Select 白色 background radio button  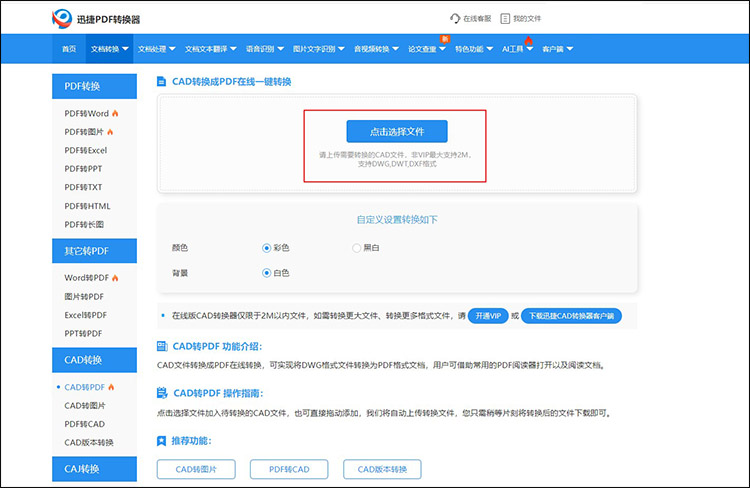point(266,273)
